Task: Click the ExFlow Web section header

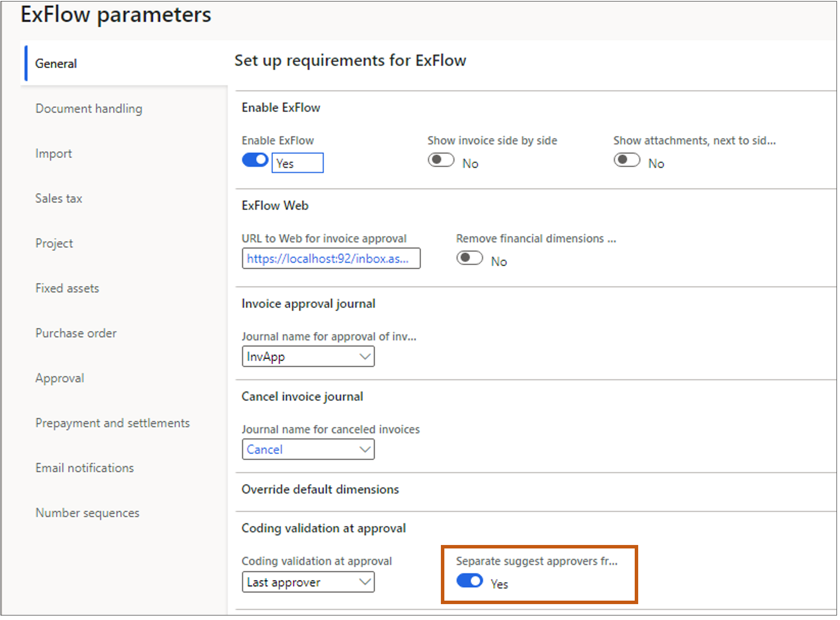Action: tap(275, 205)
